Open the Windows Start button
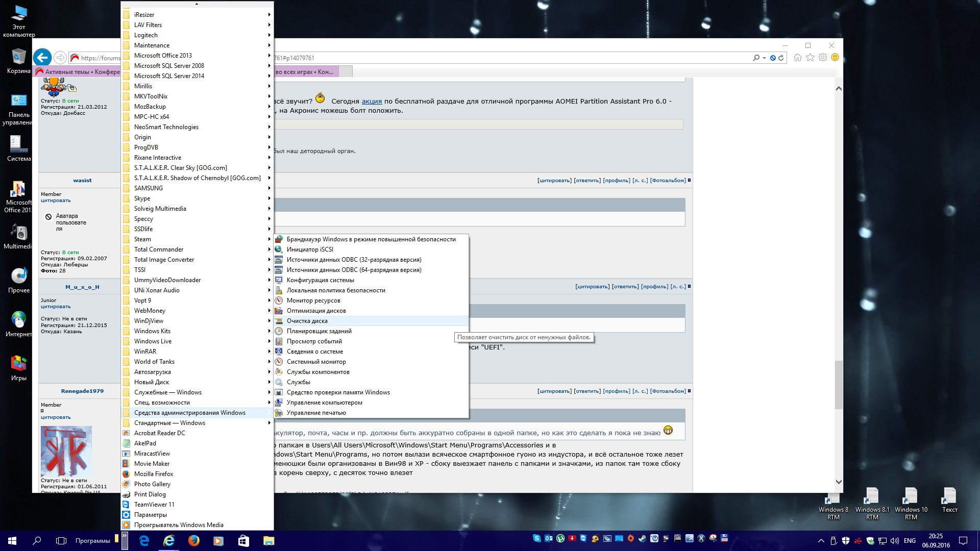 (x=12, y=541)
